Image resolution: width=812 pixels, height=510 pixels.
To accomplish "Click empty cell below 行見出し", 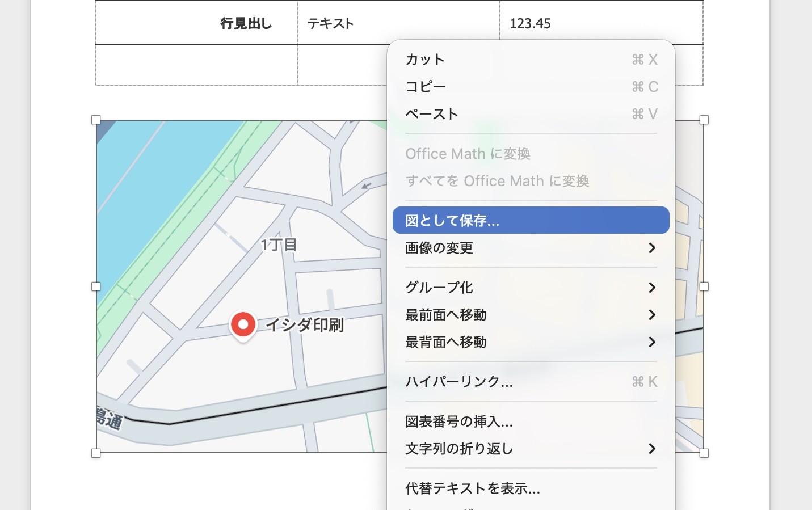I will pos(197,65).
